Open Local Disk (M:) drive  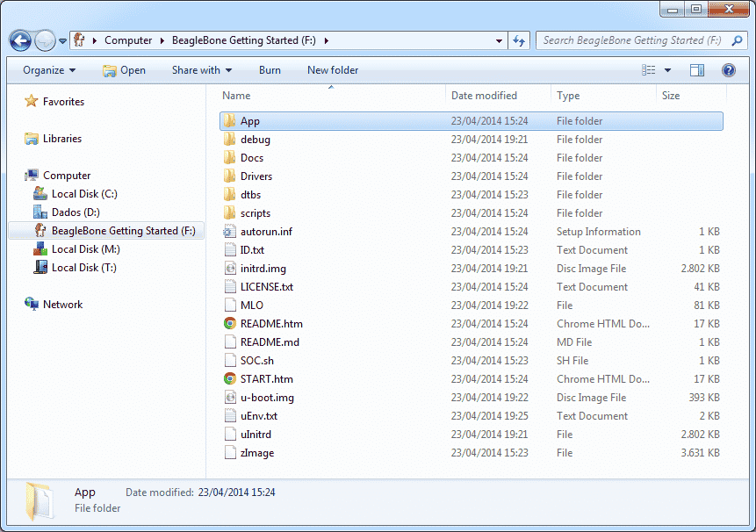(x=86, y=249)
